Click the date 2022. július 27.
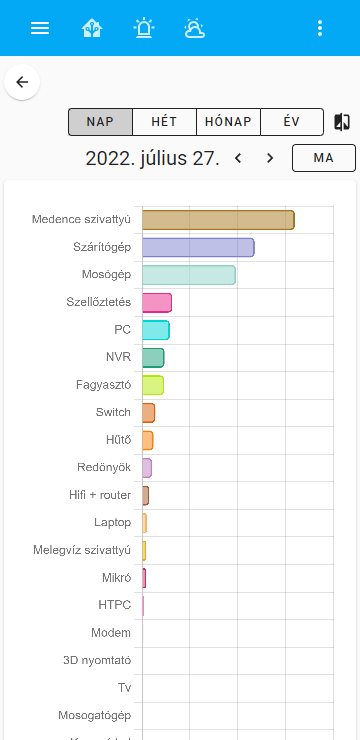The image size is (360, 740). point(152,159)
